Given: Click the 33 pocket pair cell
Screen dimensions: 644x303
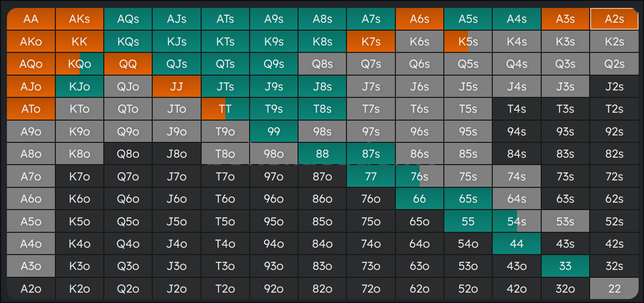Looking at the screenshot, I should 565,266.
